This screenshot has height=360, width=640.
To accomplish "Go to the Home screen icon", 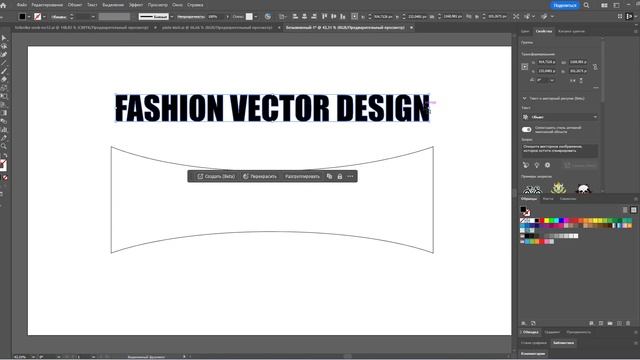I will 4,5.
